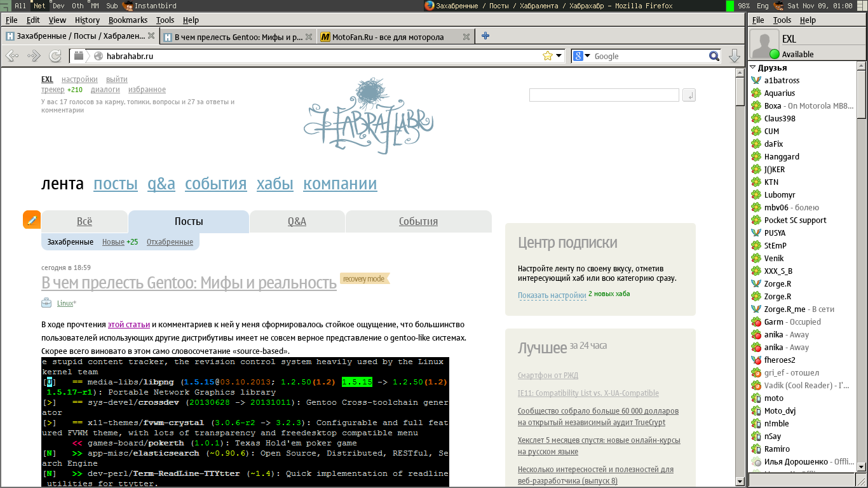Open the Firefox downloads arrow button

click(x=734, y=56)
